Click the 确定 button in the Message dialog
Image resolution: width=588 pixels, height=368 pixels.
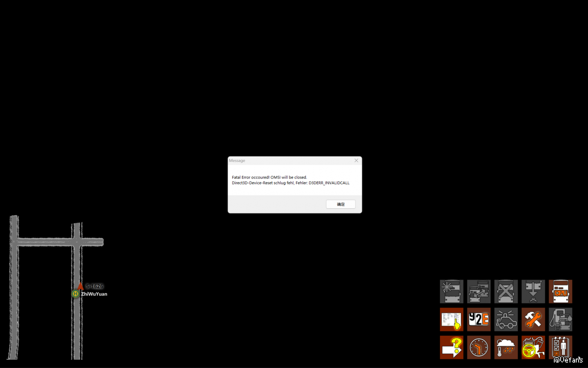(x=341, y=204)
